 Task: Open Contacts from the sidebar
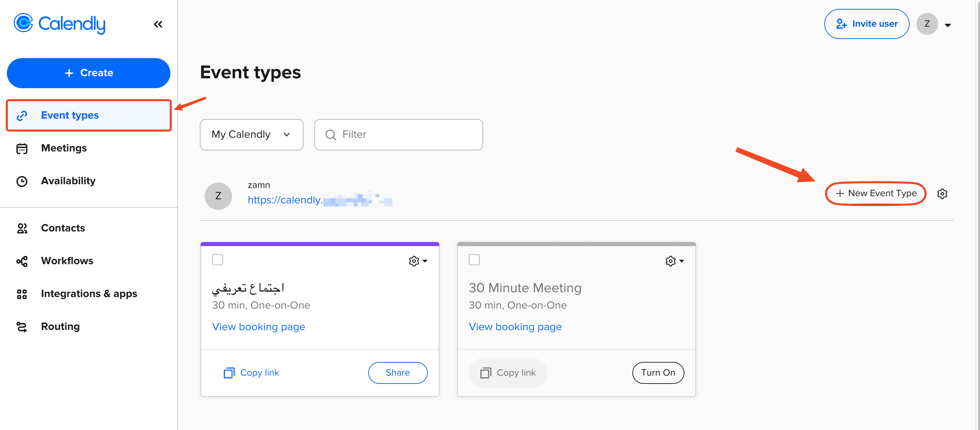[x=63, y=228]
